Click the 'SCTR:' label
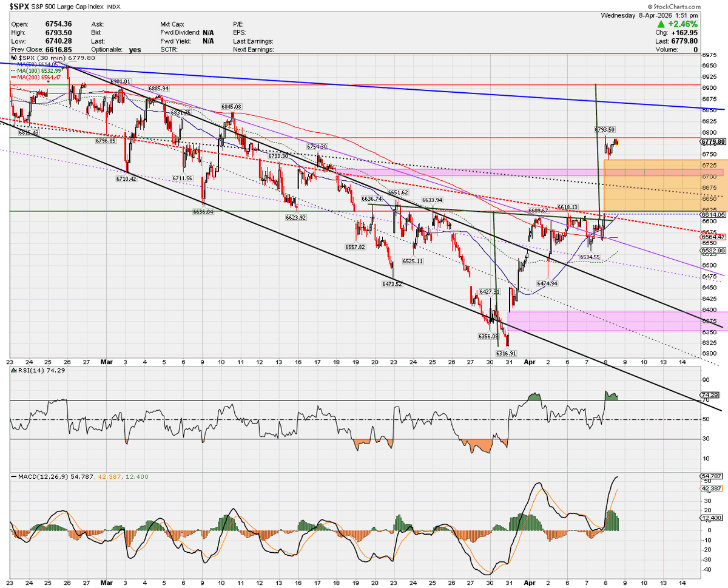728x588 pixels. [x=169, y=50]
